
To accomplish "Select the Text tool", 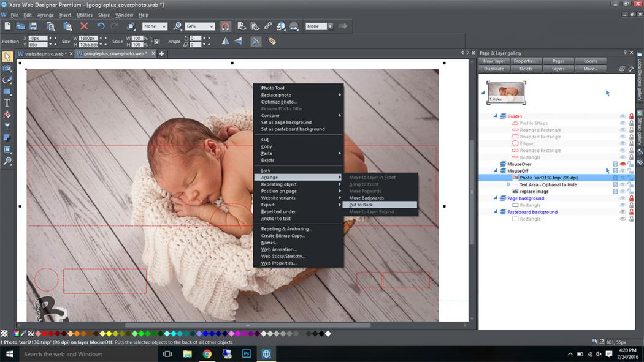I will tap(7, 103).
